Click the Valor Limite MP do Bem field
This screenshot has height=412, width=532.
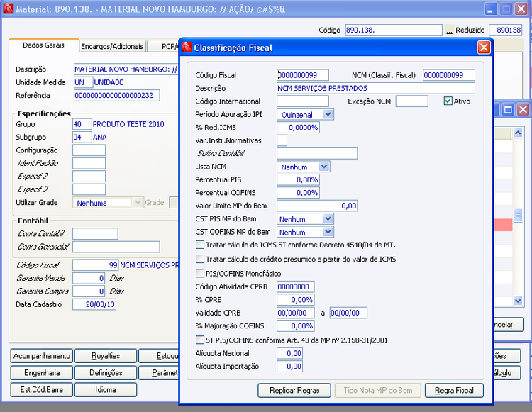[x=317, y=206]
